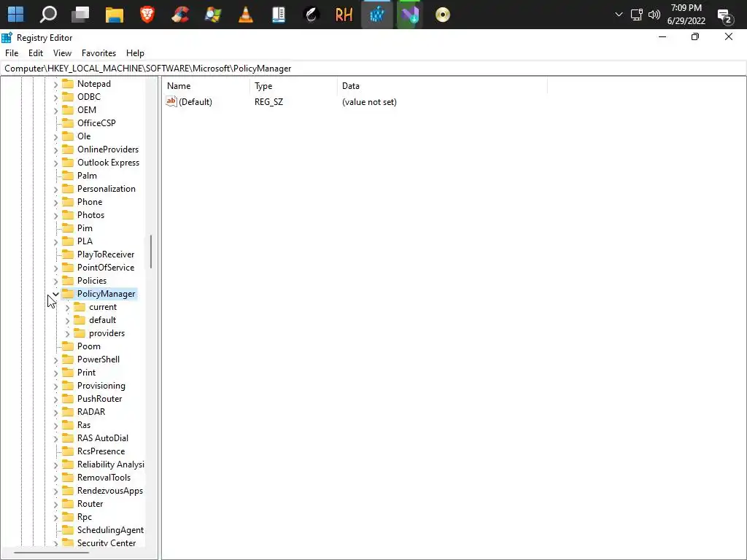747x560 pixels.
Task: Select the Palm folder icon
Action: 68,175
